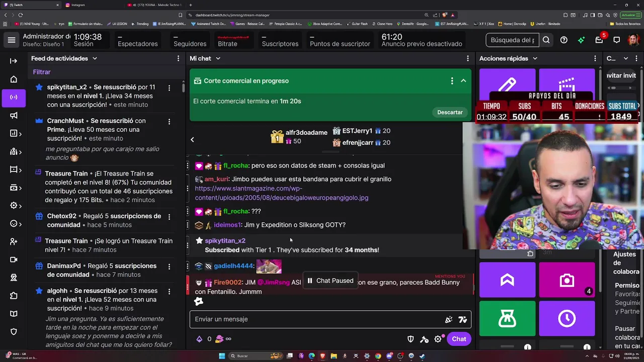Expand the Feed de actividades dropdown
The height and width of the screenshot is (362, 644).
pos(95,58)
